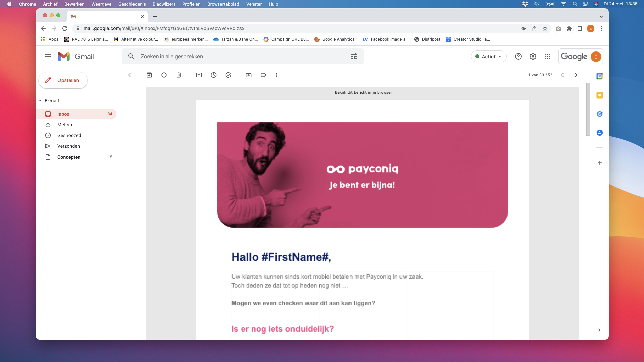Open Gmail support help icon

(x=518, y=56)
